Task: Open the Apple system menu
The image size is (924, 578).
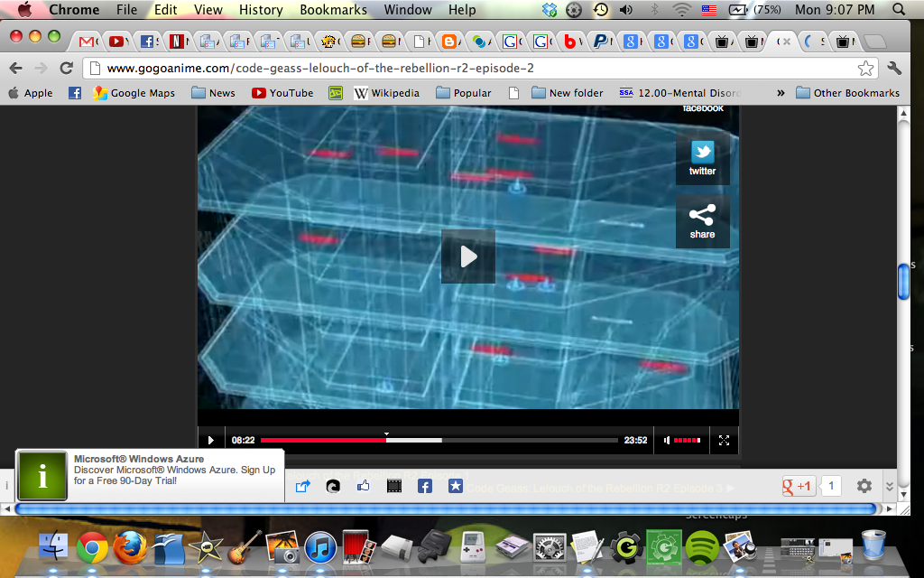Action: coord(24,9)
